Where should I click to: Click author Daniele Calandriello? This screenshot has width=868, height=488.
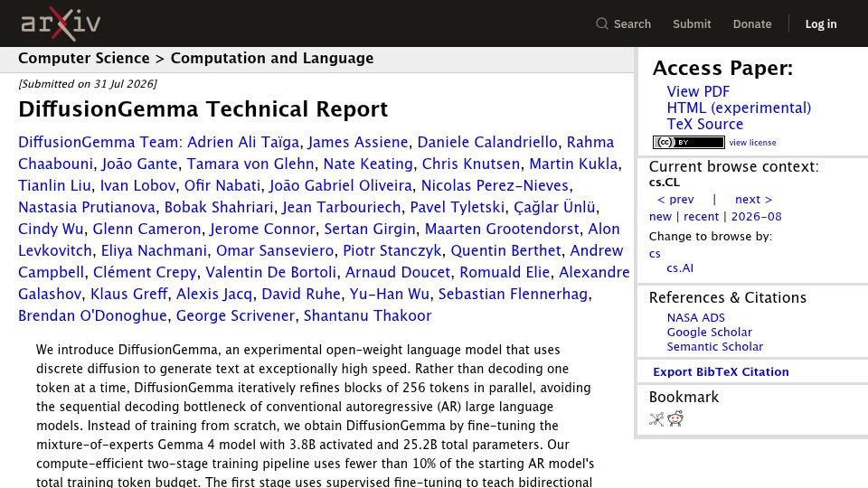[x=487, y=142]
